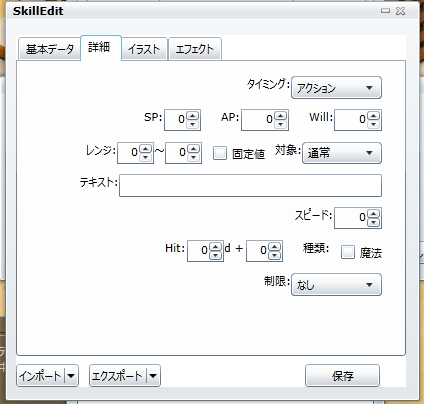The height and width of the screenshot is (404, 424).
Task: Decrease the スピード value with down arrow
Action: [x=374, y=222]
